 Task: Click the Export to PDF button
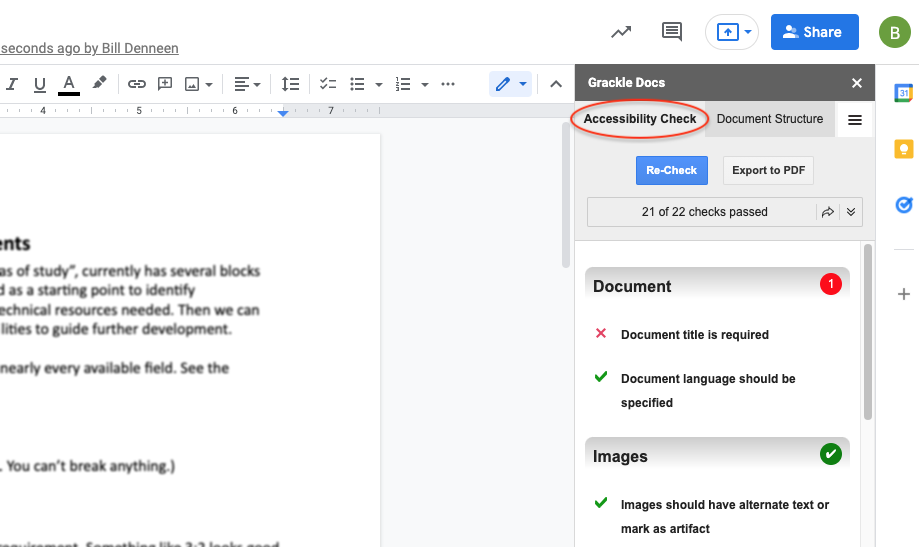point(768,170)
